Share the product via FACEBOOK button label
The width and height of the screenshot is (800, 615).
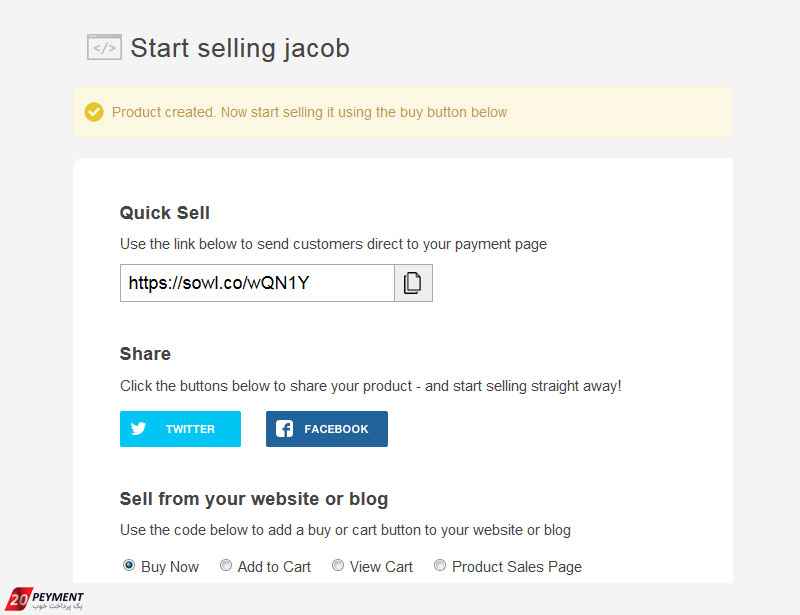click(336, 429)
